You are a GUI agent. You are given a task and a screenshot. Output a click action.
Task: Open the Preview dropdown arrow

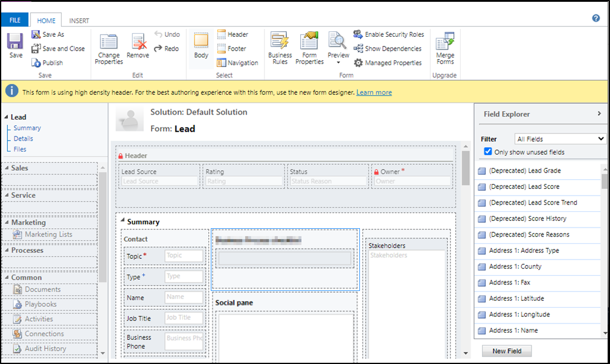tap(338, 63)
